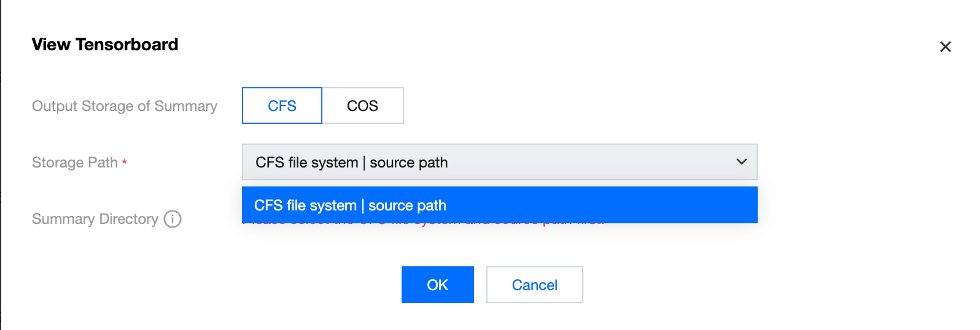980x330 pixels.
Task: Open the Storage Path combo box
Action: tap(499, 162)
